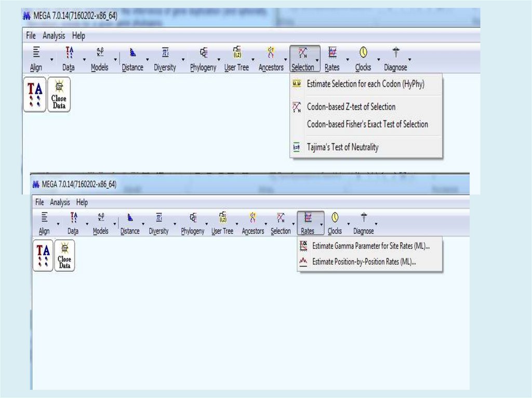Open TA sequence data explorer in upper window
Image resolution: width=532 pixels, height=398 pixels.
[35, 94]
